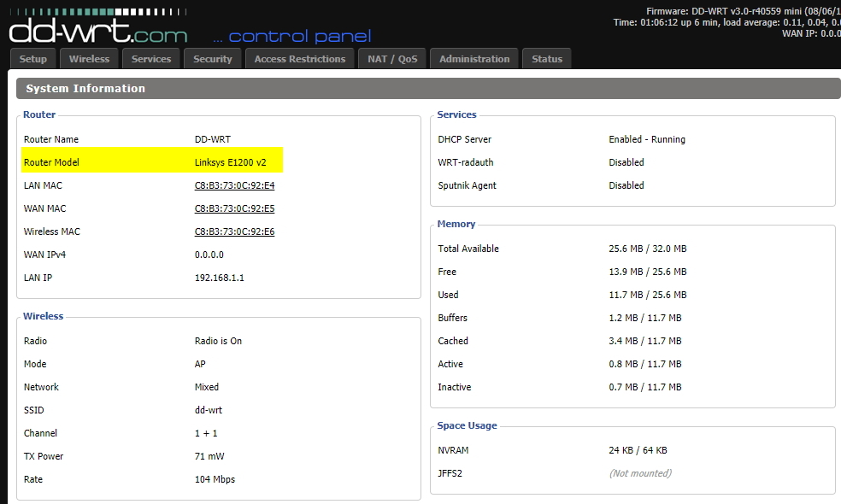
Task: Open the Administration tab
Action: pyautogui.click(x=474, y=59)
